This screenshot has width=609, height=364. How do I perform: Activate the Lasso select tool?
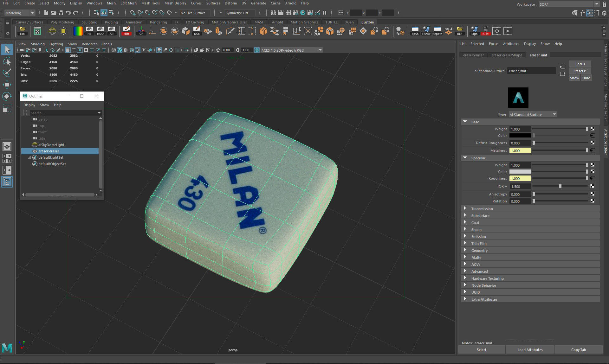tap(7, 61)
